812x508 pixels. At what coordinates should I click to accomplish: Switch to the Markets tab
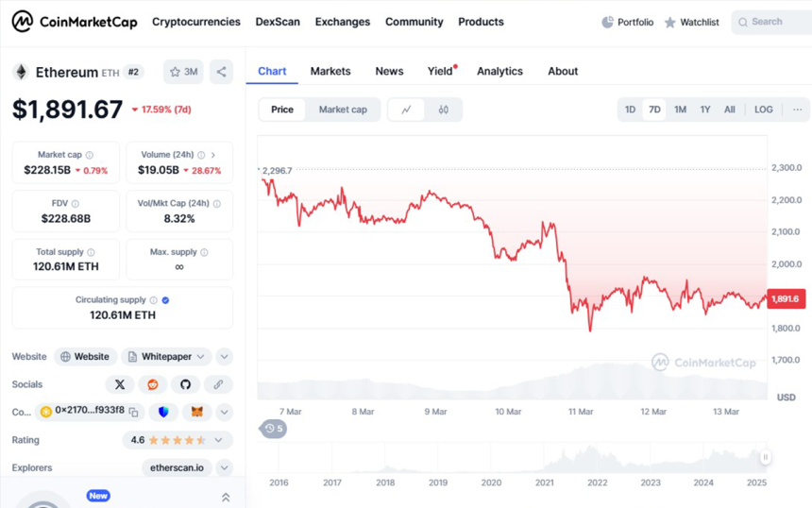click(x=330, y=71)
